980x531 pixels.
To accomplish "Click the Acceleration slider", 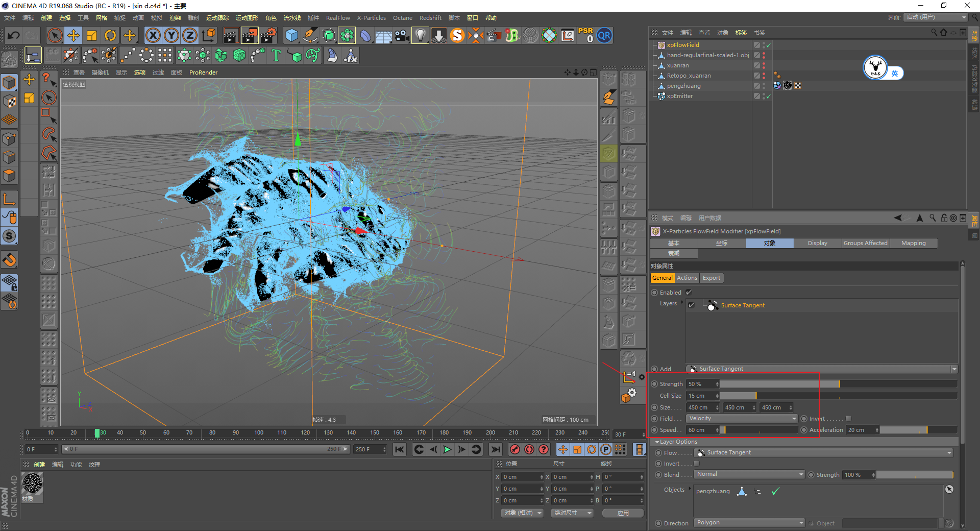I will 918,430.
